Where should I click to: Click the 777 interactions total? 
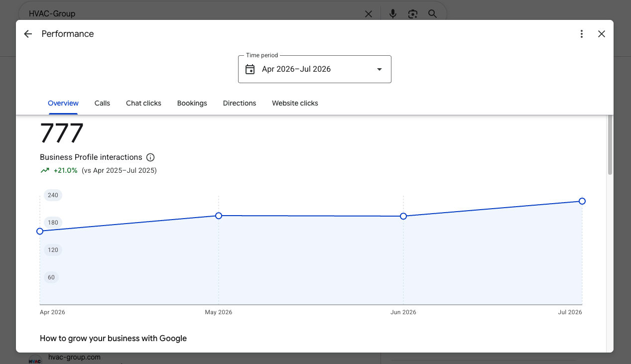tap(62, 133)
